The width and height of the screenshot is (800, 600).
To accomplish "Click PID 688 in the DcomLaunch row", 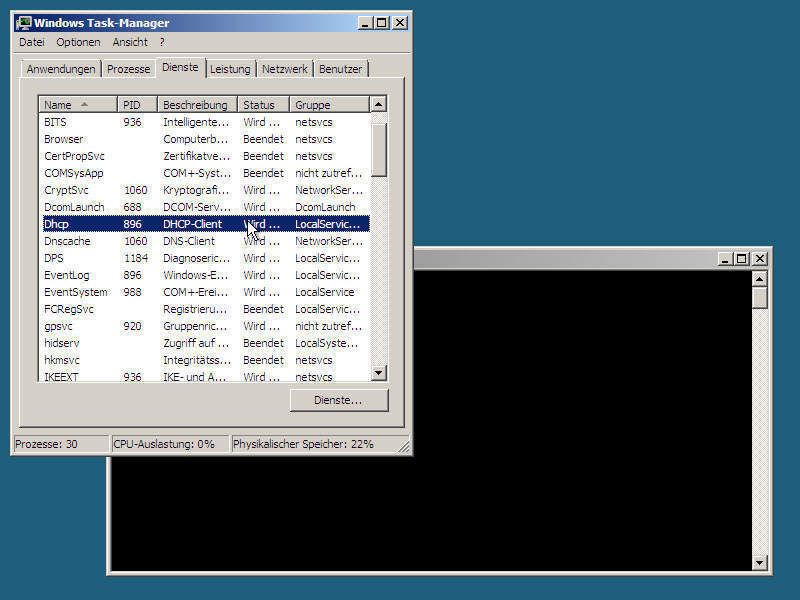I will click(x=132, y=207).
